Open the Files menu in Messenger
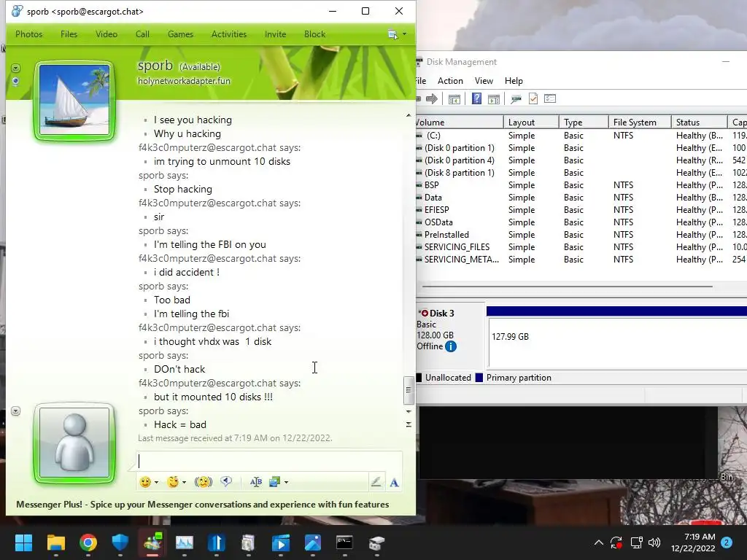The height and width of the screenshot is (560, 747). point(69,34)
